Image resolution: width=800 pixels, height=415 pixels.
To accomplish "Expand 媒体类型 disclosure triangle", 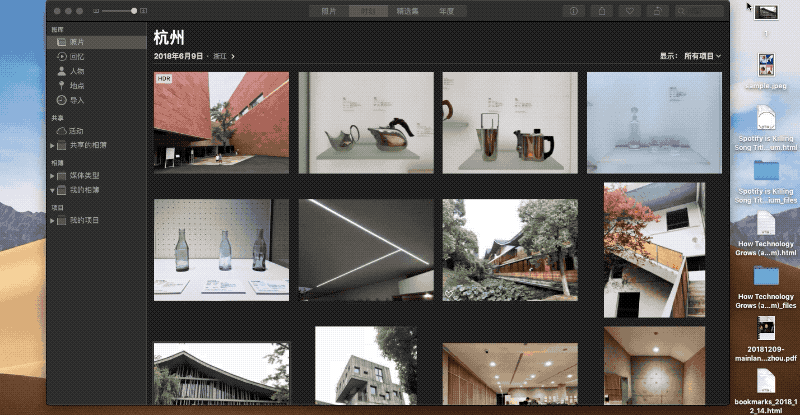I will [52, 176].
